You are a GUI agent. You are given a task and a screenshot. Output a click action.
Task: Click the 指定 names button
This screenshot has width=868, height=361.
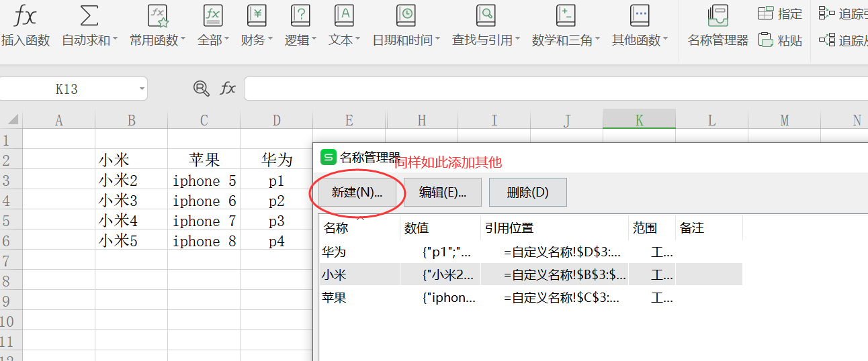click(780, 13)
